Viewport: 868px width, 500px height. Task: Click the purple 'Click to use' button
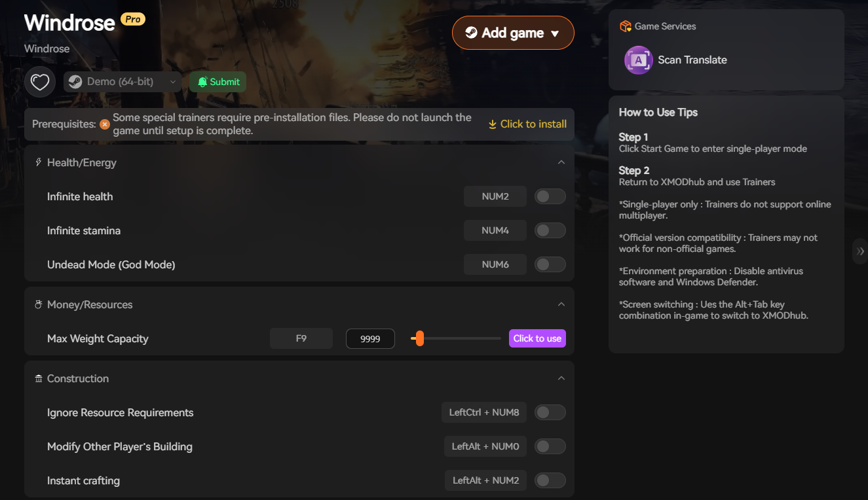537,338
